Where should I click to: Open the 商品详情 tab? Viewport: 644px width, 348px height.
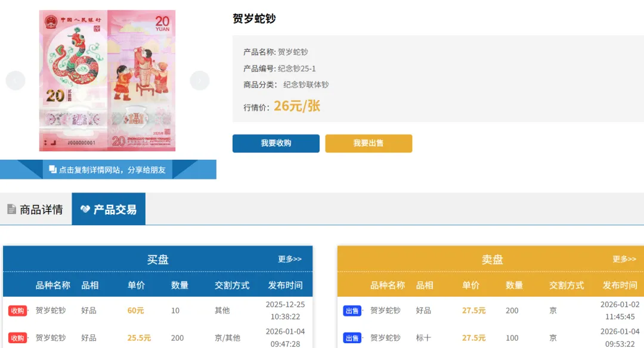point(36,209)
